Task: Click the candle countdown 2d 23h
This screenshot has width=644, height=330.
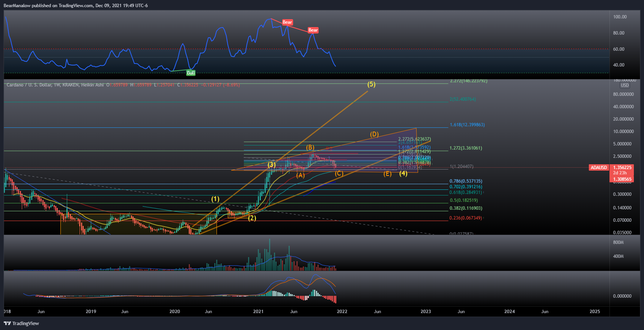Action: (620, 173)
